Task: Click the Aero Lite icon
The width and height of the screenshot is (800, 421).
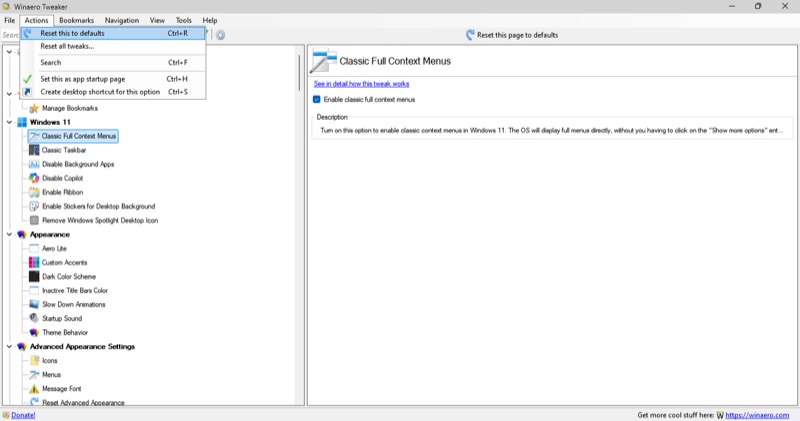Action: (34, 249)
